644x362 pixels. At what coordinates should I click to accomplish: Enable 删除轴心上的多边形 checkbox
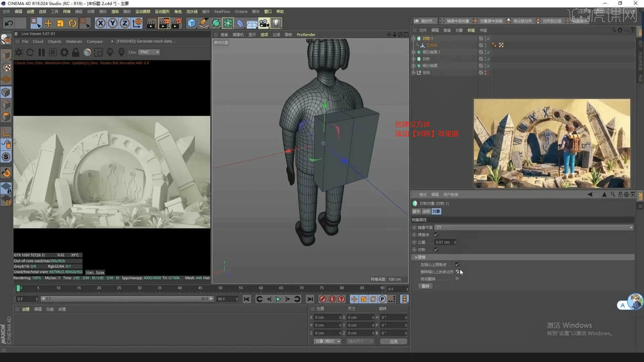[x=457, y=272]
